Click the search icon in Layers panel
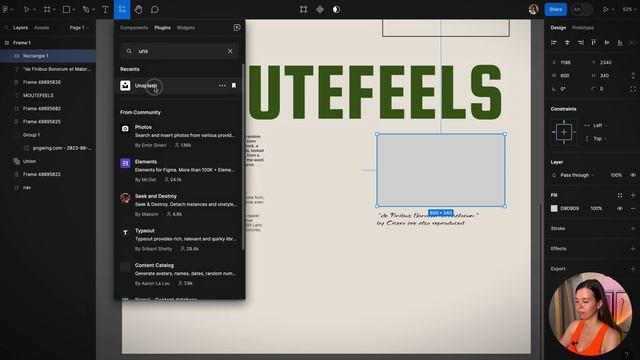640x360 pixels. pyautogui.click(x=7, y=28)
